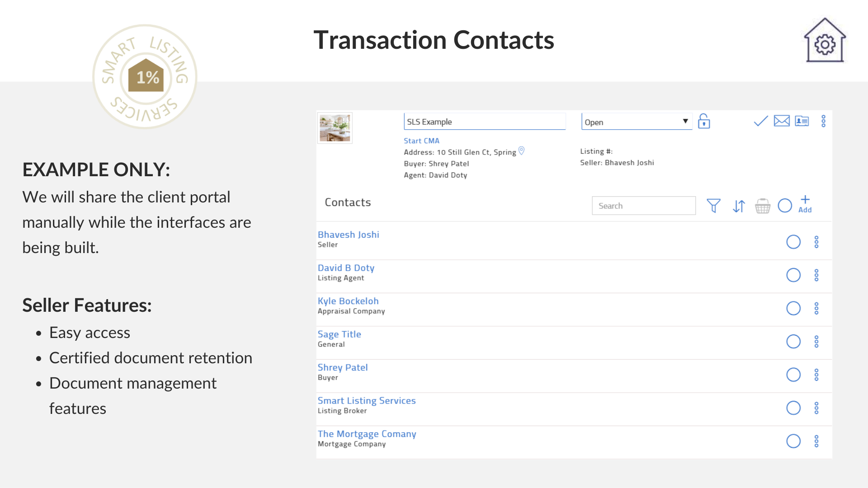Open the filter funnel icon
The width and height of the screenshot is (868, 488).
[x=713, y=206]
